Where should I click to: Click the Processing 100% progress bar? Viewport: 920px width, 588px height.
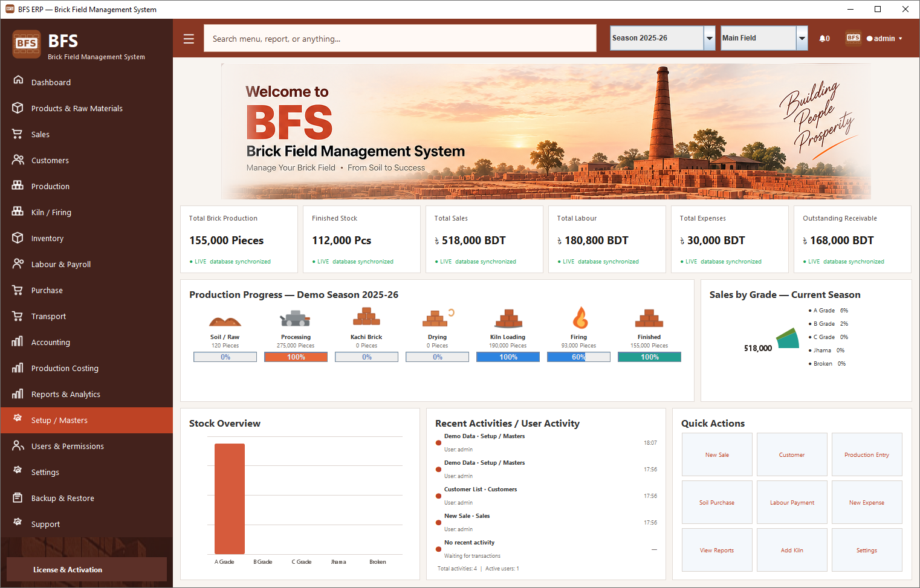(x=296, y=357)
